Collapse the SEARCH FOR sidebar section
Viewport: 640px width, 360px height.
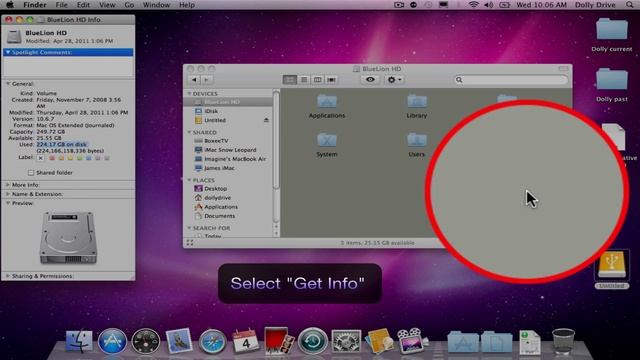(x=189, y=228)
